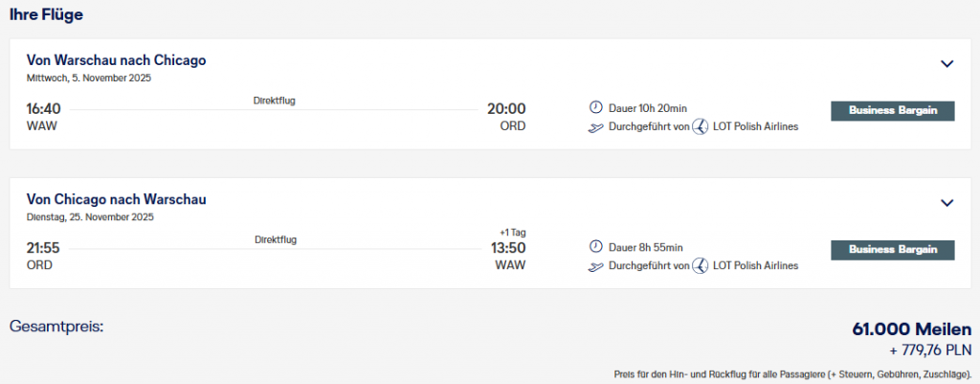Click the Ihre Flüge section title
Screen dimensions: 980x384
[48, 14]
